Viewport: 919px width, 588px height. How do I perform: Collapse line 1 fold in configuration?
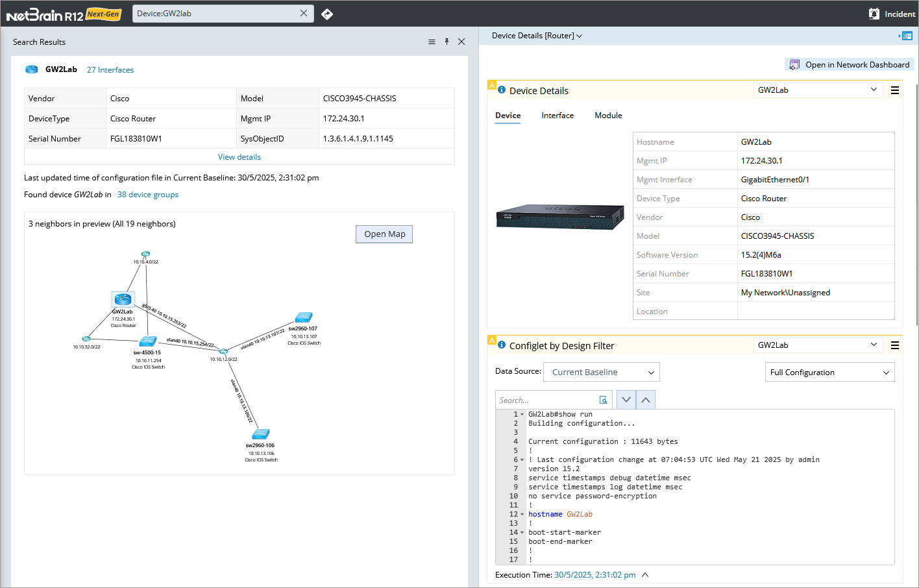pyautogui.click(x=522, y=414)
